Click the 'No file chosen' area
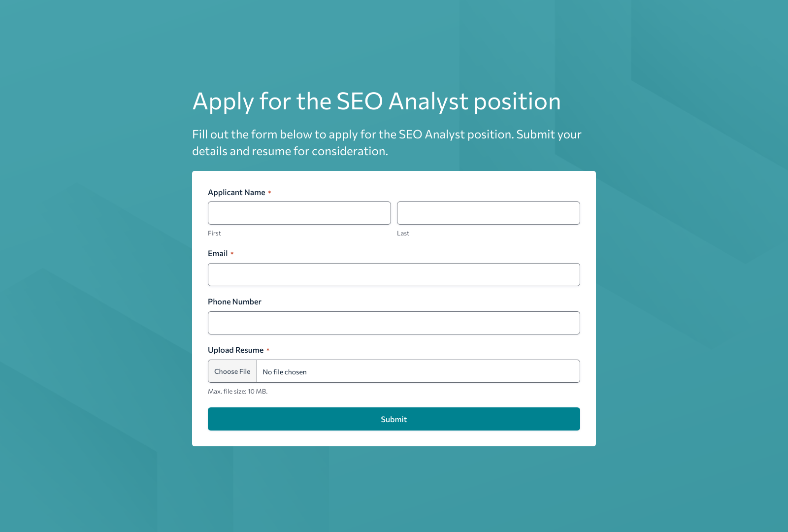Viewport: 788px width, 532px height. pyautogui.click(x=285, y=371)
